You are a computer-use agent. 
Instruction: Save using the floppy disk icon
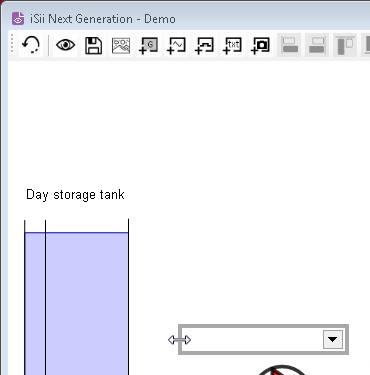tap(93, 45)
